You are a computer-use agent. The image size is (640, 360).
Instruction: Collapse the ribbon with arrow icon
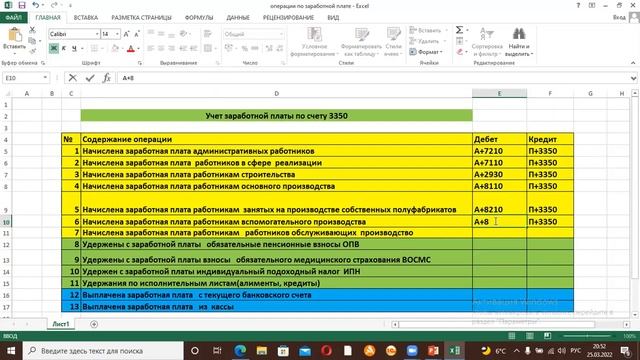[633, 63]
